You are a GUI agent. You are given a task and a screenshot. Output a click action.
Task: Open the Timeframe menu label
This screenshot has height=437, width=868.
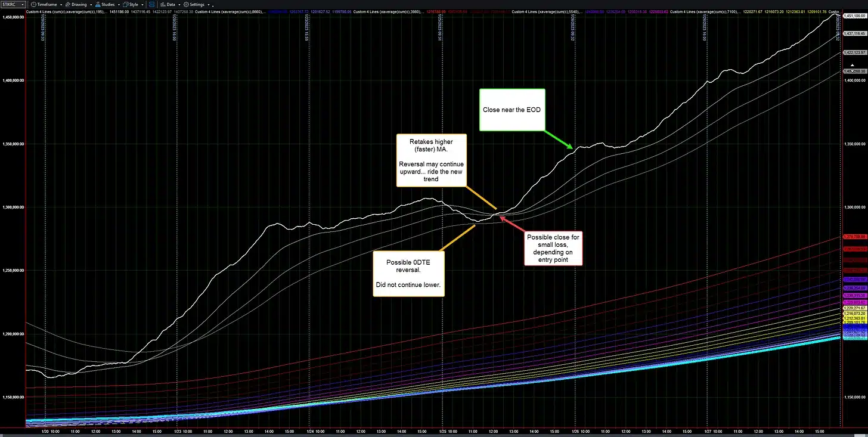(47, 4)
